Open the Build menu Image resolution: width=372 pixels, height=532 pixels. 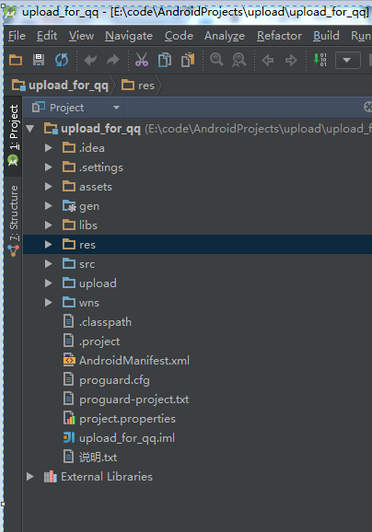(x=326, y=36)
